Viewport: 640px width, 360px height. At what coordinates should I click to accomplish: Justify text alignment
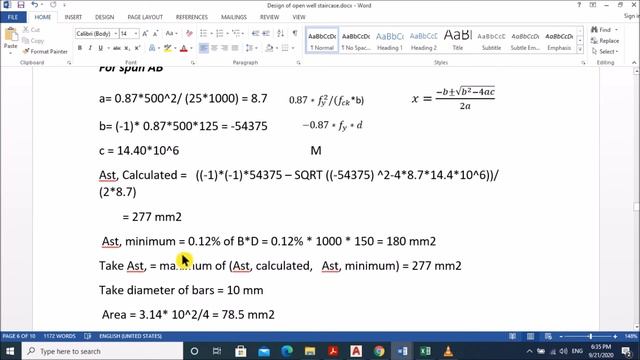tap(235, 48)
